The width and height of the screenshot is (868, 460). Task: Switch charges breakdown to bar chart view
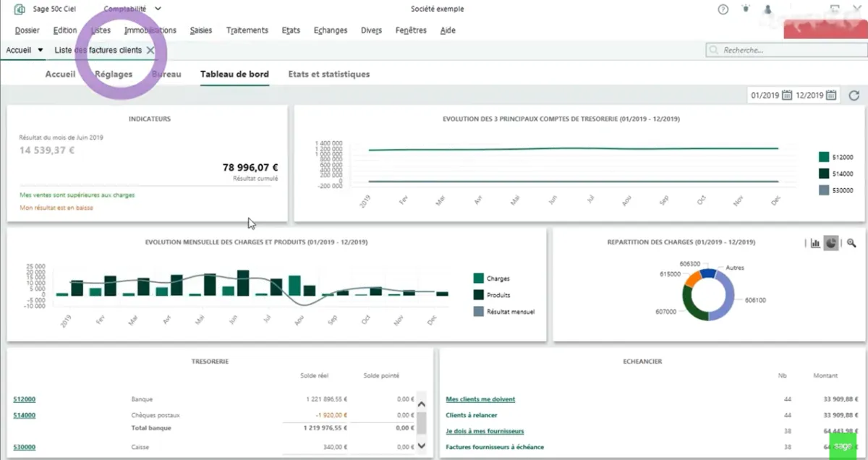coord(815,244)
